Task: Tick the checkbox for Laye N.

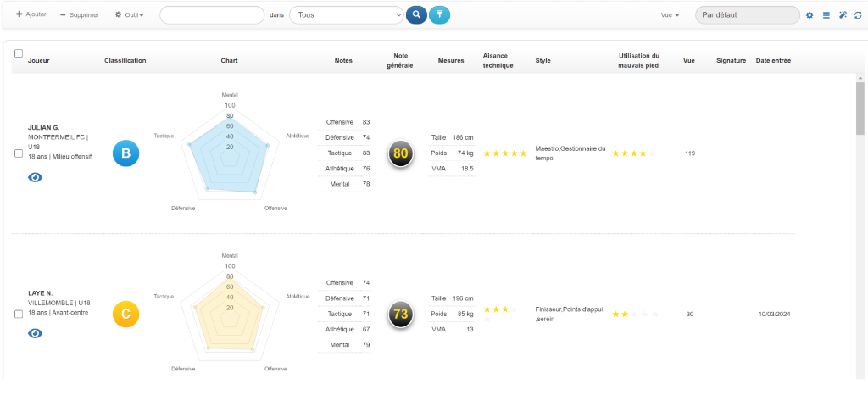Action: pyautogui.click(x=19, y=314)
